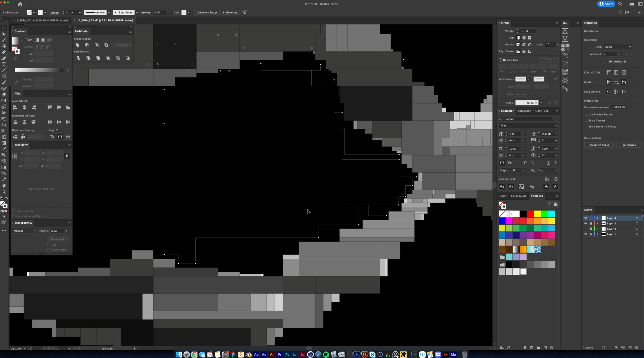Select the Zoom tool in toolbar

click(x=4, y=192)
